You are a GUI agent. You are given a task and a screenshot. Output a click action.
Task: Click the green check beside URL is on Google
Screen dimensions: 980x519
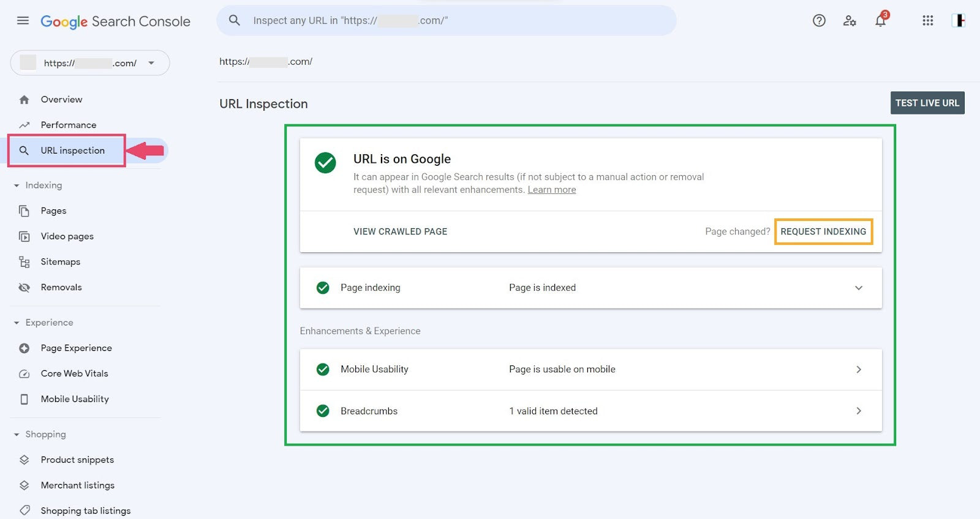325,163
